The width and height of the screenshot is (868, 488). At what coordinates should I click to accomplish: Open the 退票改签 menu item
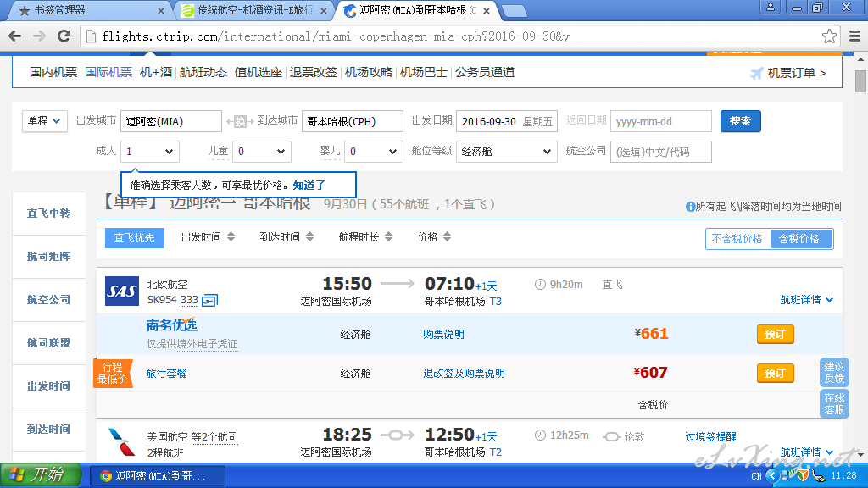pos(314,73)
